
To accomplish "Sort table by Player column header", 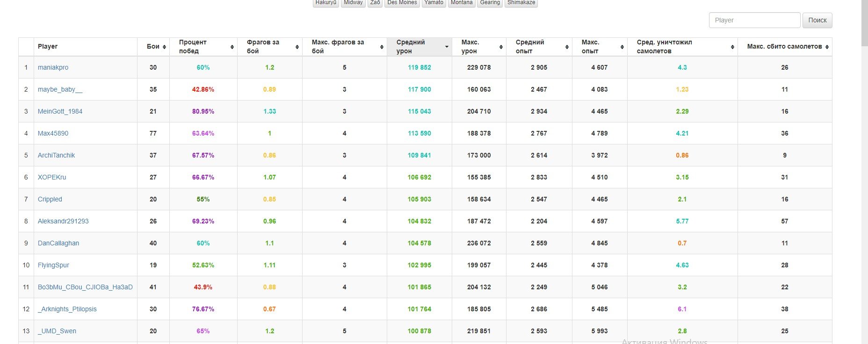I will click(x=48, y=46).
